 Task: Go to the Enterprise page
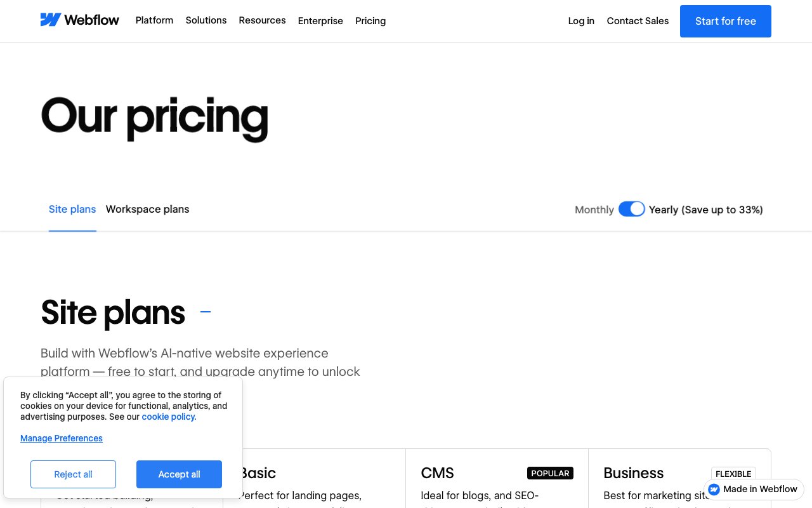320,21
